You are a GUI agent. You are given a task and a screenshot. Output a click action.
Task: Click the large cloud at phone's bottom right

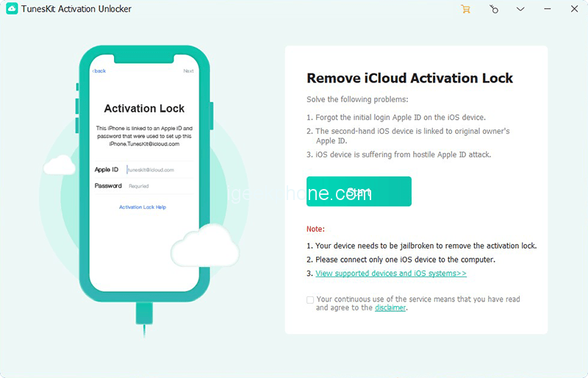tap(205, 246)
